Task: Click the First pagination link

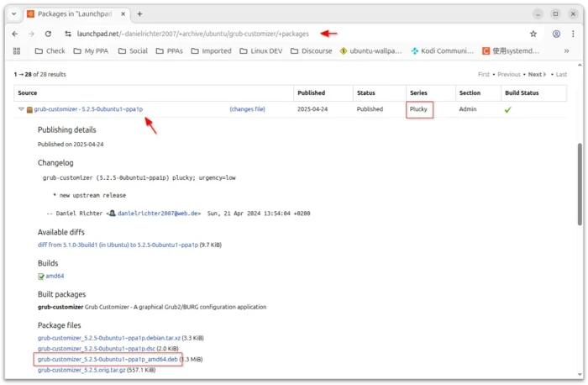Action: point(484,74)
